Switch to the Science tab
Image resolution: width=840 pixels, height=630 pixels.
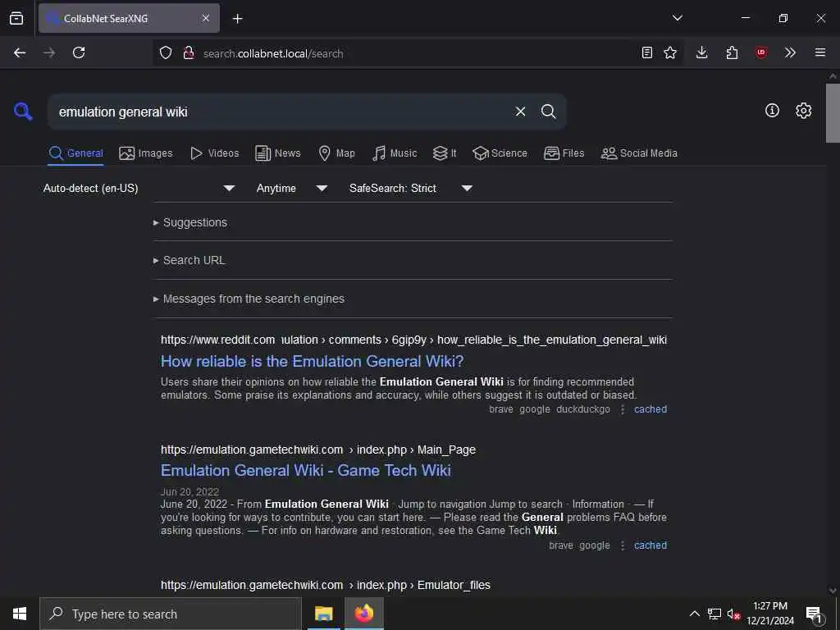click(x=500, y=153)
